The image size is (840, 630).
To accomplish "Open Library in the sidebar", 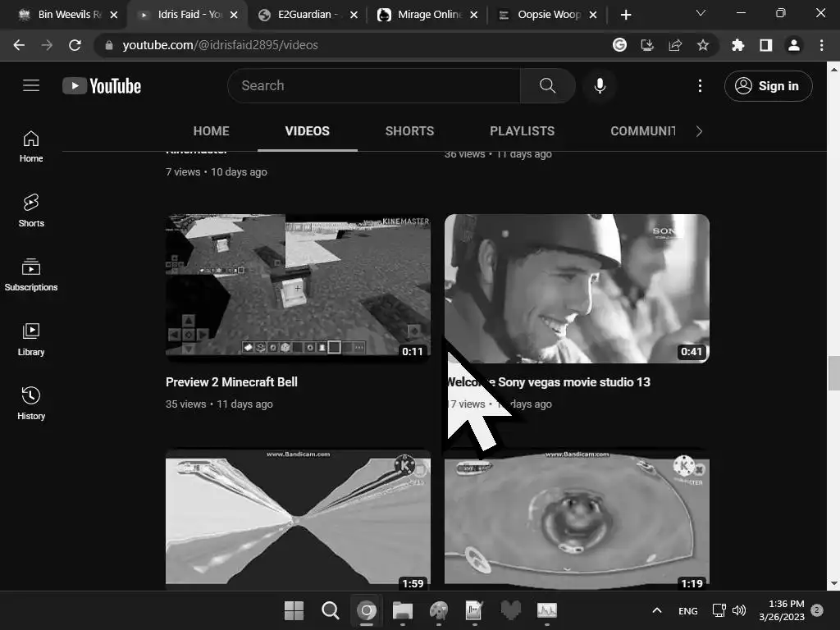I will pos(31,340).
